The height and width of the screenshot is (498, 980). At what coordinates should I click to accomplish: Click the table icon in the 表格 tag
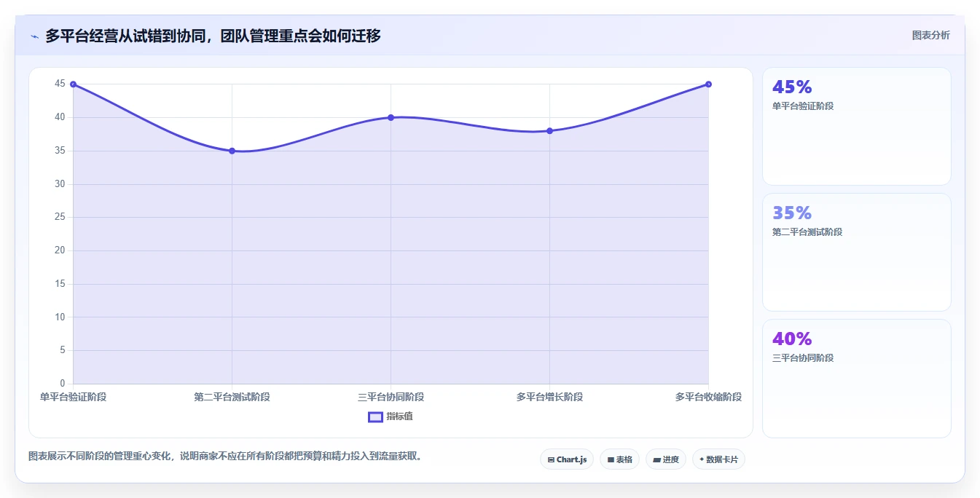(611, 460)
